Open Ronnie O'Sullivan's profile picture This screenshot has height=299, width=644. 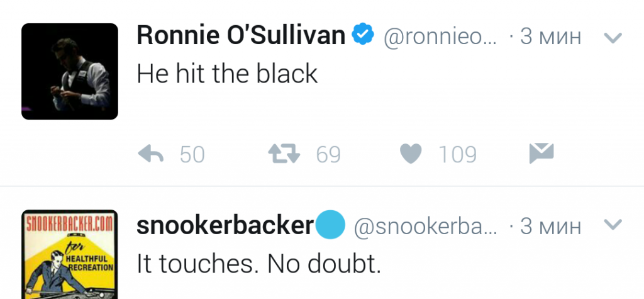(70, 71)
